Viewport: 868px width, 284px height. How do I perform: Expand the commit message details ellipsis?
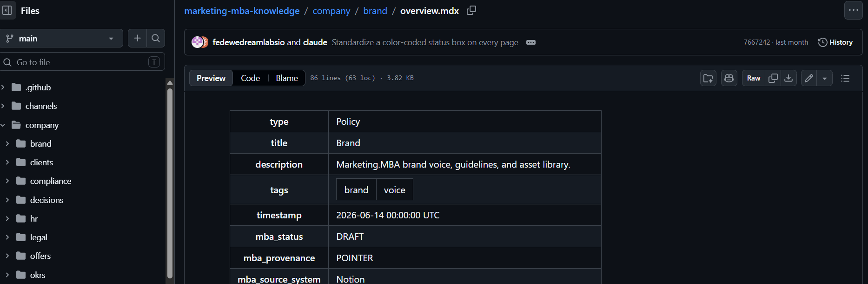(x=531, y=42)
